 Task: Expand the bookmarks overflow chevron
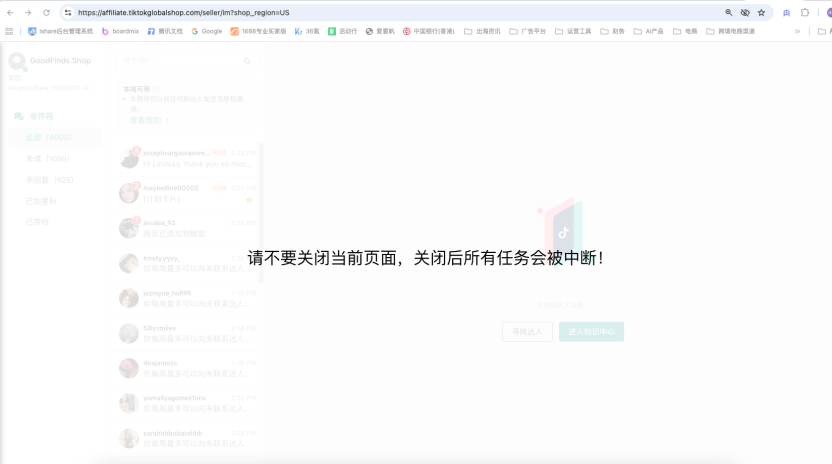point(797,31)
